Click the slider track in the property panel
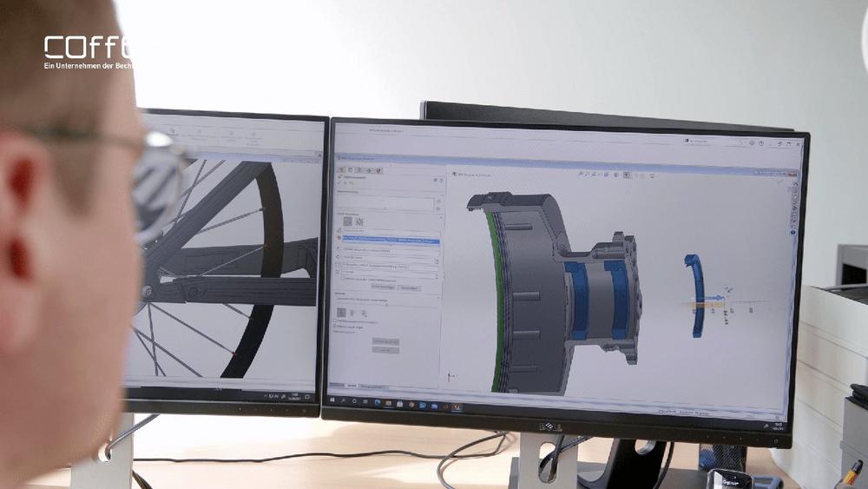The image size is (868, 489). pos(388,302)
